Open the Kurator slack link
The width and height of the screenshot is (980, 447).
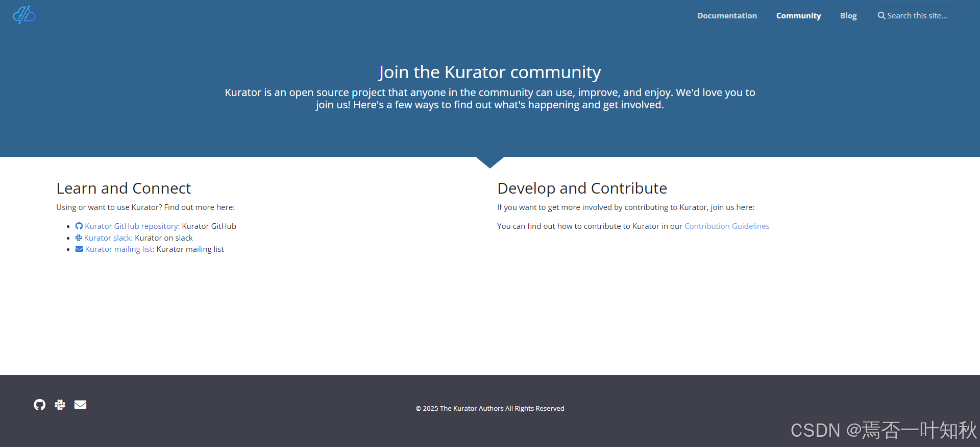[x=108, y=238]
